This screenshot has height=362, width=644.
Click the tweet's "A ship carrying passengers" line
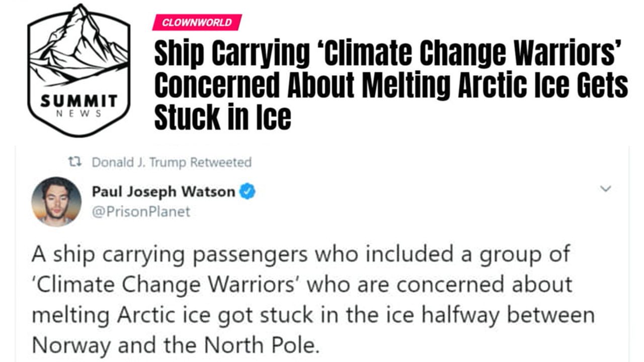tap(171, 254)
